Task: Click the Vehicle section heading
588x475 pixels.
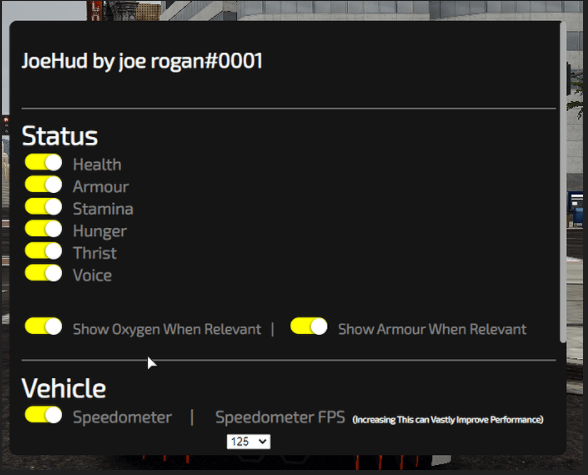Action: click(64, 388)
